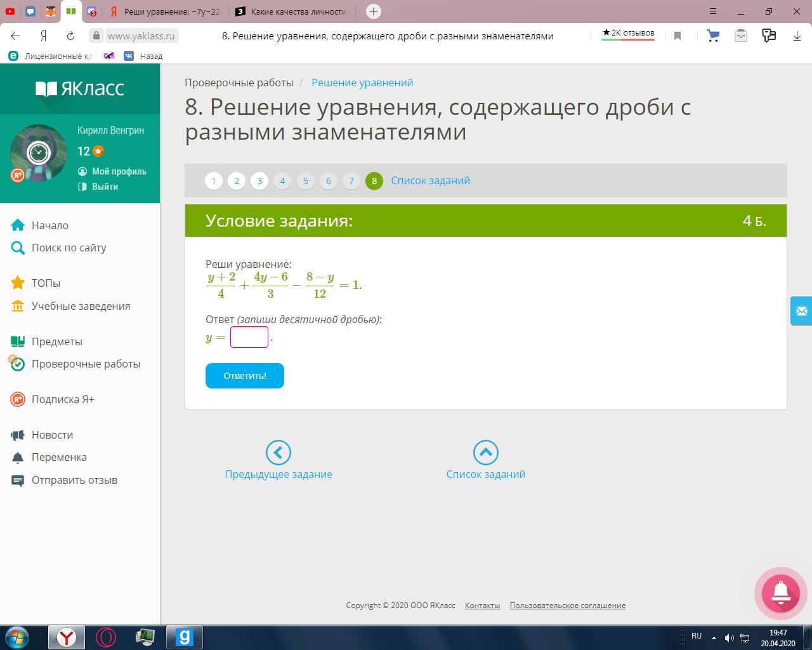Click the ЯКласс logo
Image resolution: width=812 pixels, height=650 pixels.
click(x=80, y=88)
